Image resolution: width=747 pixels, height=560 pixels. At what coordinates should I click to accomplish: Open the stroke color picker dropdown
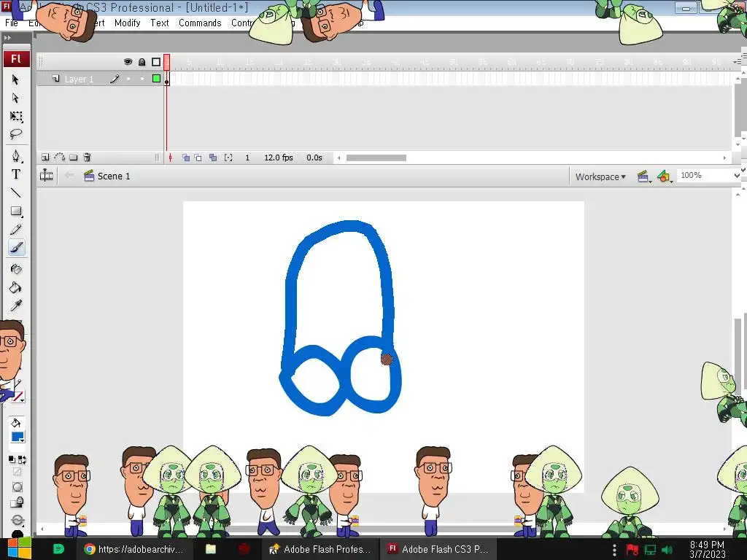pos(18,396)
